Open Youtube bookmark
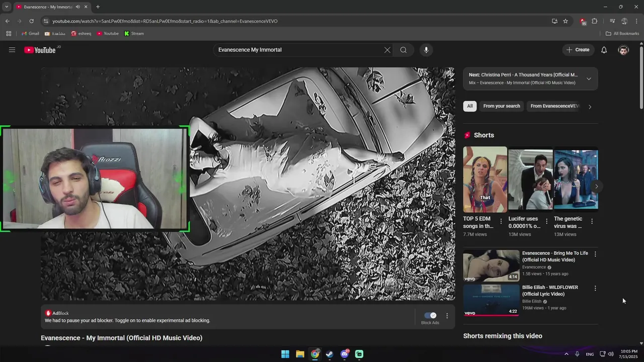The width and height of the screenshot is (644, 362). (108, 34)
